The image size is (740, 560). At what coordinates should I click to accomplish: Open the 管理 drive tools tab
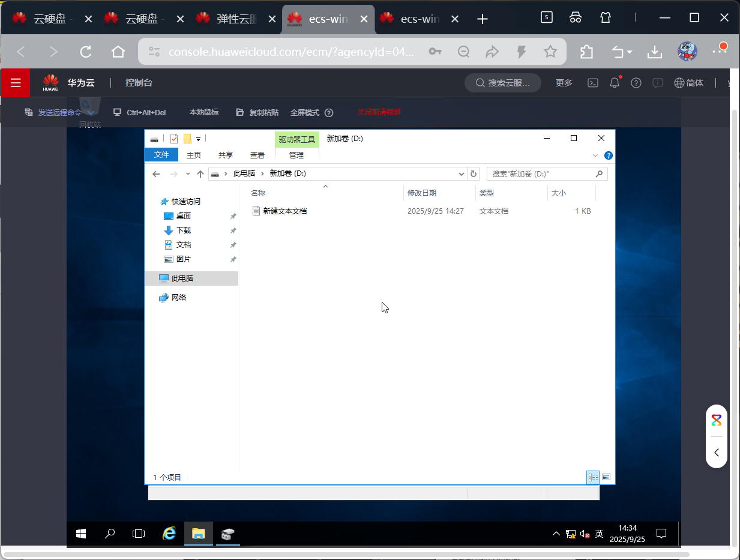(x=296, y=155)
